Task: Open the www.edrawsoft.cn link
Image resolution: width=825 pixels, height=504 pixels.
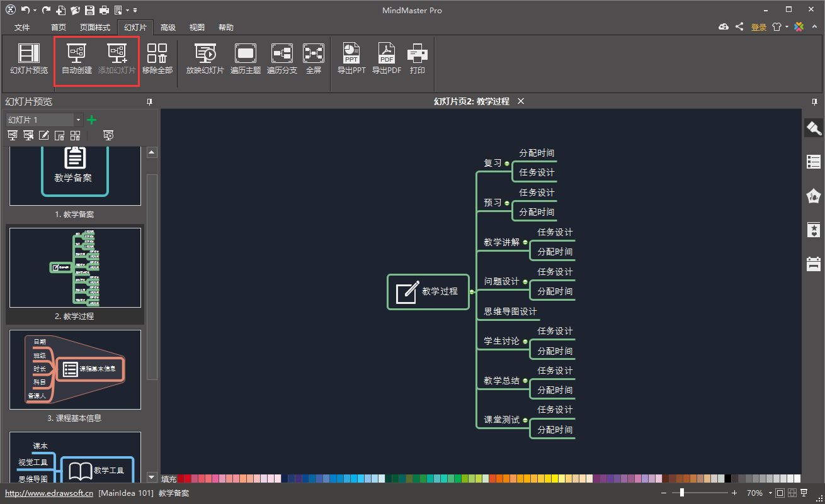Action: [x=49, y=493]
